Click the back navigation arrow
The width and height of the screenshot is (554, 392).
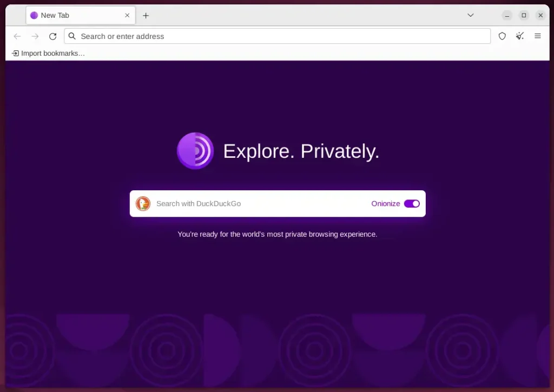[x=17, y=36]
